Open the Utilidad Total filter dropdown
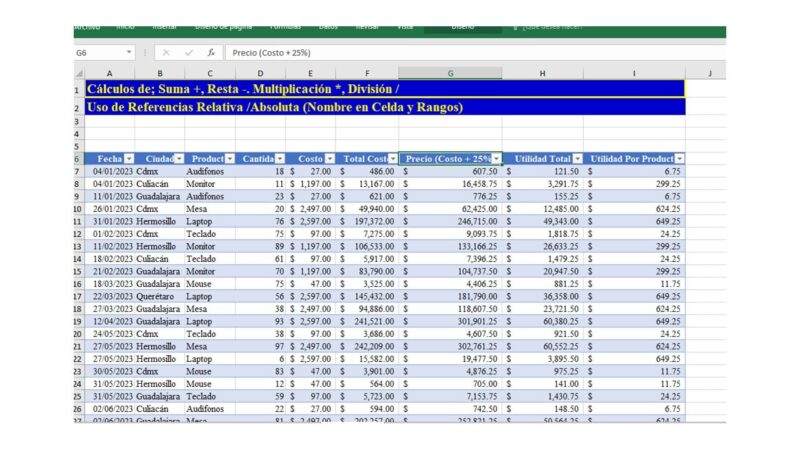 [x=577, y=159]
